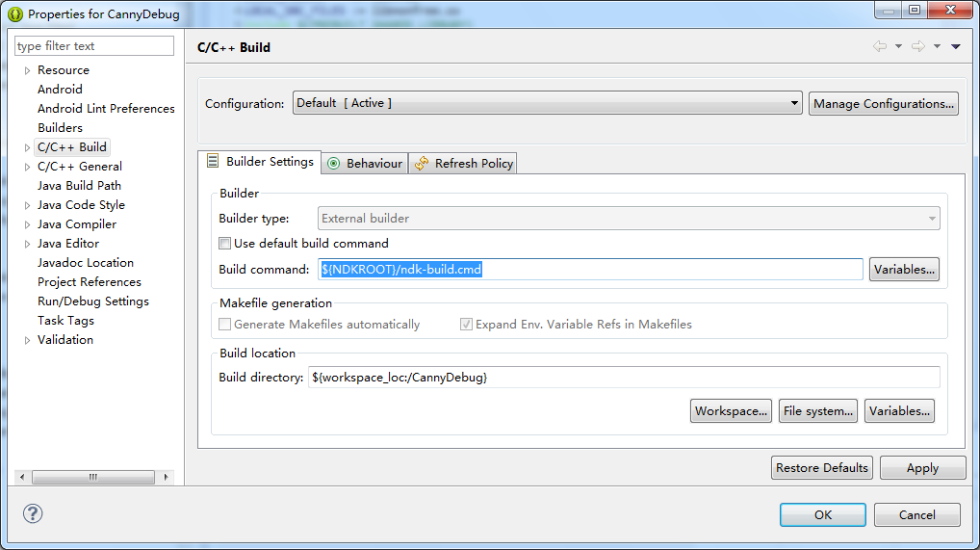Open the view menu triangle at top right

(x=956, y=46)
